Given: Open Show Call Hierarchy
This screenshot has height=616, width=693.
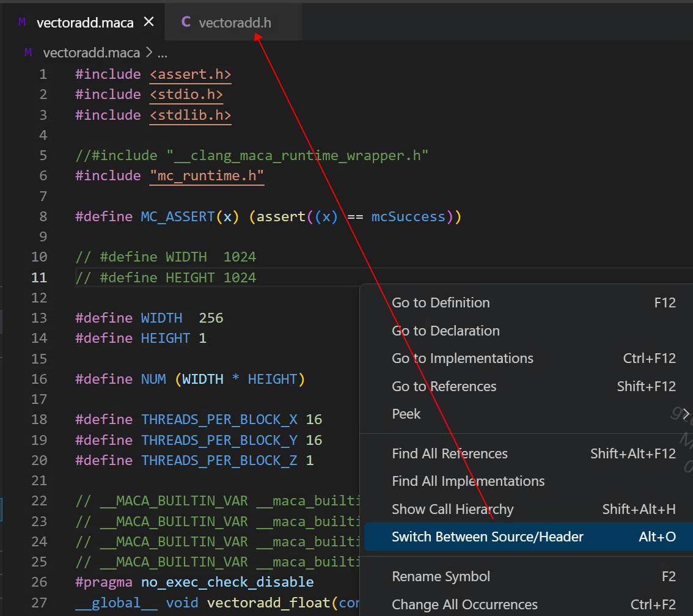Looking at the screenshot, I should pyautogui.click(x=453, y=509).
